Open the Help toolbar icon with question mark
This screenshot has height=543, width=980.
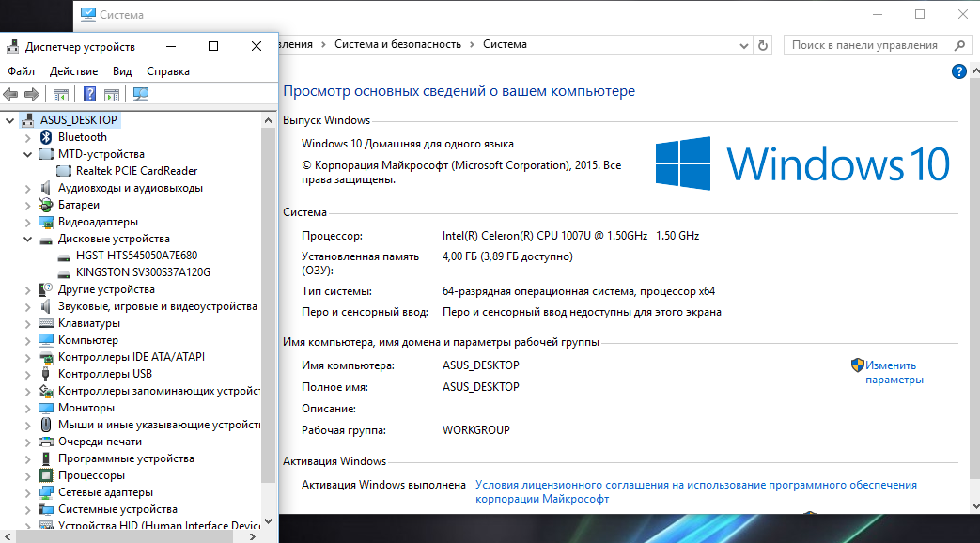pyautogui.click(x=90, y=94)
